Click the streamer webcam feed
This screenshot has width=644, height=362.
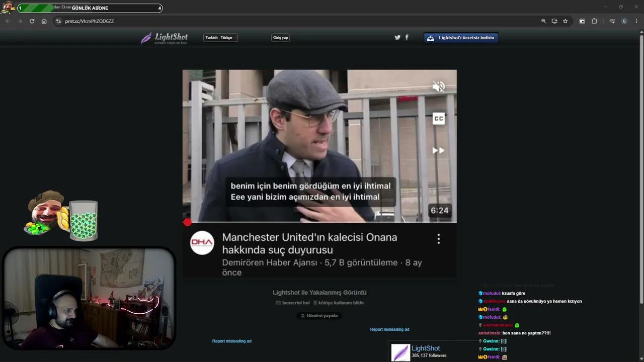click(90, 298)
